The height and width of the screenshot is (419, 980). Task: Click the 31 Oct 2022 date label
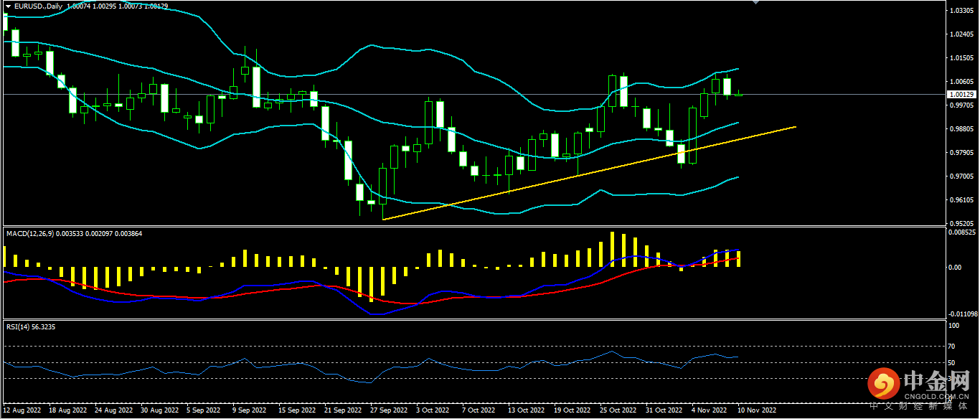[665, 411]
